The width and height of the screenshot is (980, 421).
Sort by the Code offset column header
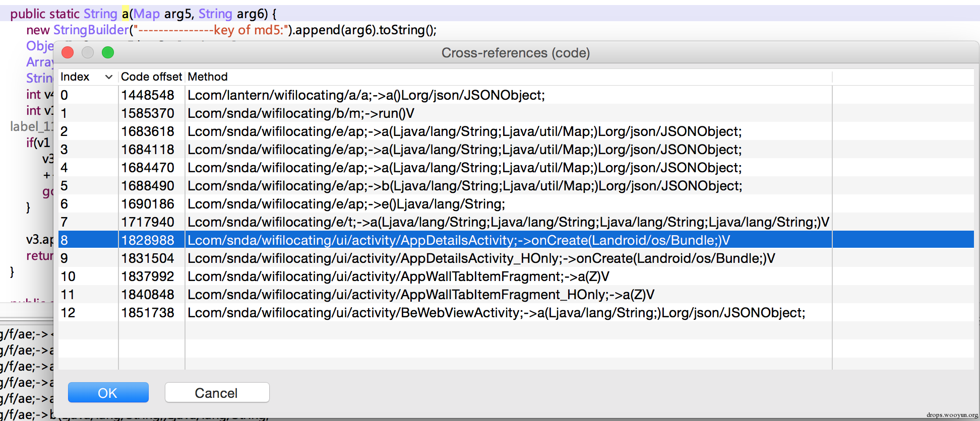click(x=151, y=77)
